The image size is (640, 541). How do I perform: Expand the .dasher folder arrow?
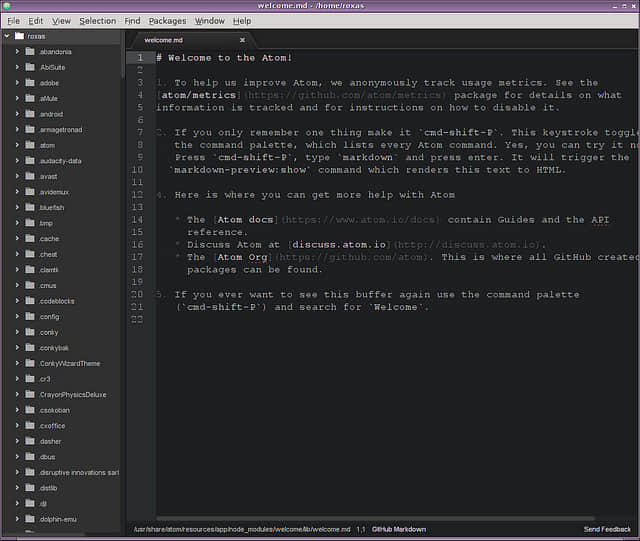point(17,441)
